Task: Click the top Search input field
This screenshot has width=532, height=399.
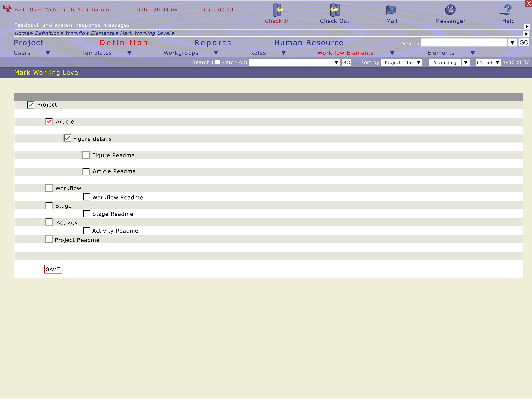Action: tap(464, 43)
